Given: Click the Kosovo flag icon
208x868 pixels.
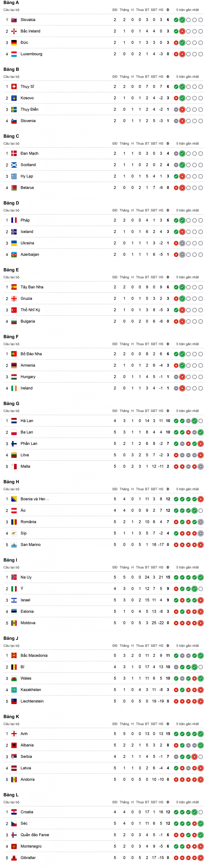Looking at the screenshot, I should point(14,98).
